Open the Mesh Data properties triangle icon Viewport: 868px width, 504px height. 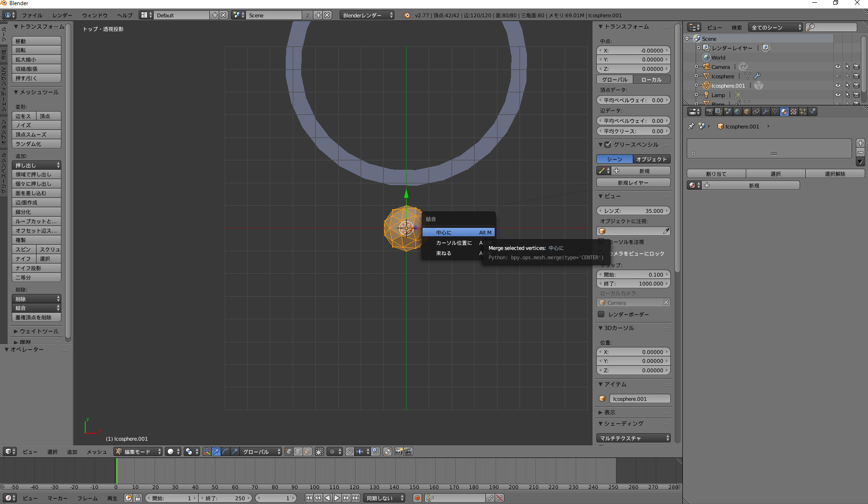tap(775, 112)
